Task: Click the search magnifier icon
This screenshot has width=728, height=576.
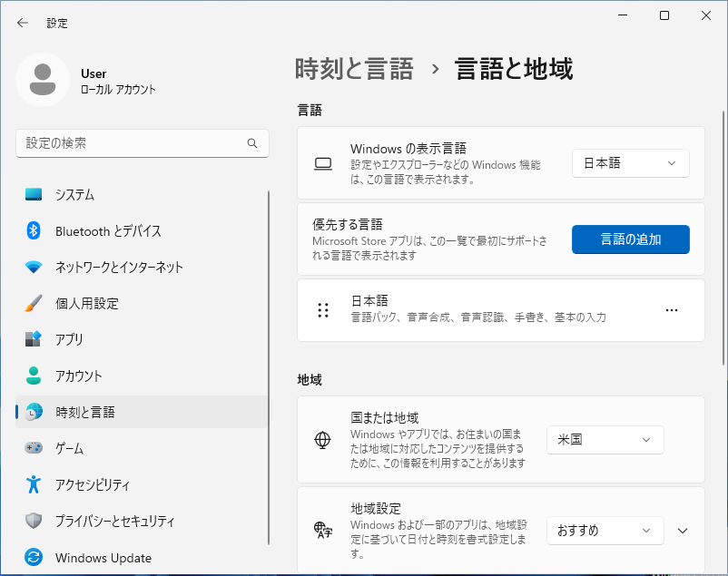Action: pos(252,143)
